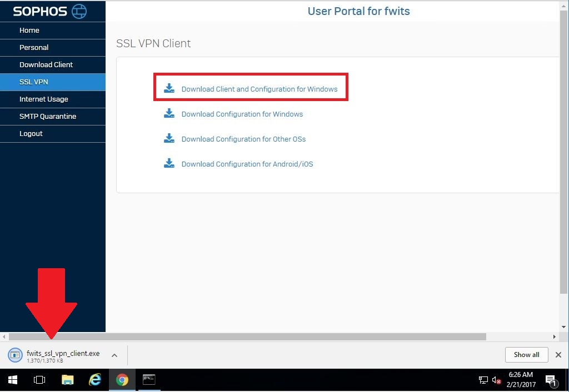Click the fwits_ssl_vpn_client.exe file icon

pos(15,355)
